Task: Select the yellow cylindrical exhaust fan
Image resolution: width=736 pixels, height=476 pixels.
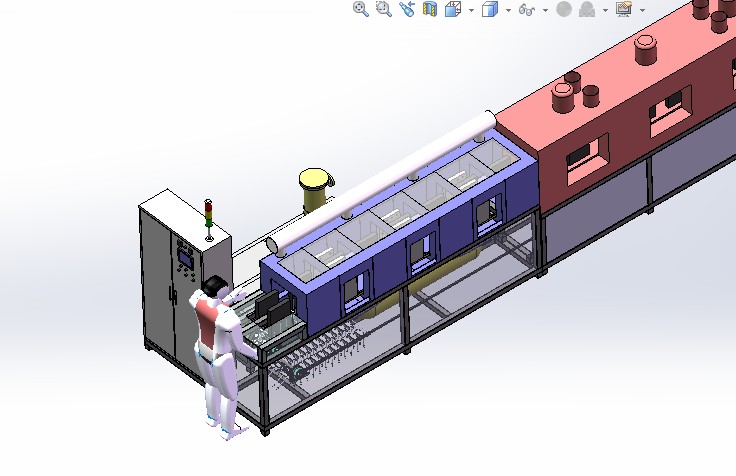Action: click(315, 190)
